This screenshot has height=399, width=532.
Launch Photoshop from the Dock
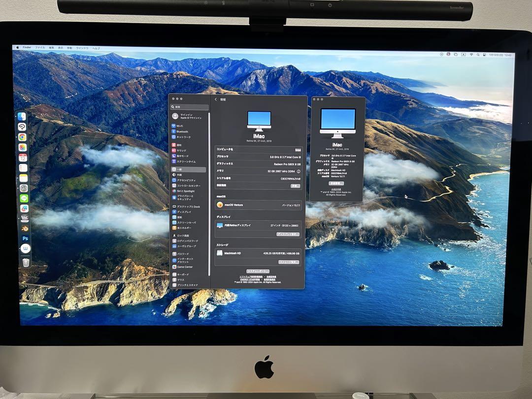tap(25, 238)
